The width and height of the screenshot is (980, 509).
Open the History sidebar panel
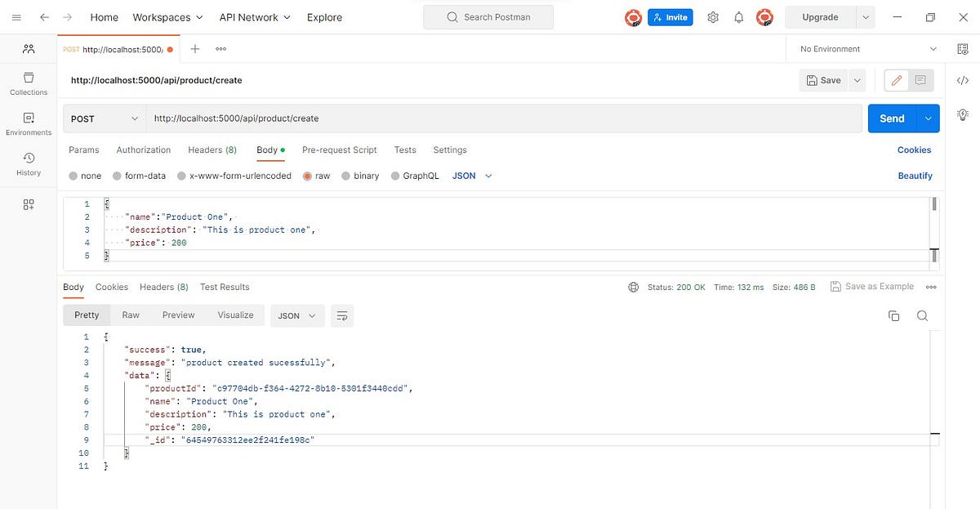coord(28,163)
